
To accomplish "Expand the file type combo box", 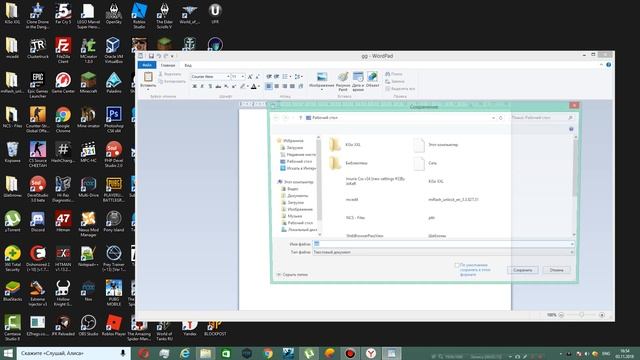I will pyautogui.click(x=443, y=252).
